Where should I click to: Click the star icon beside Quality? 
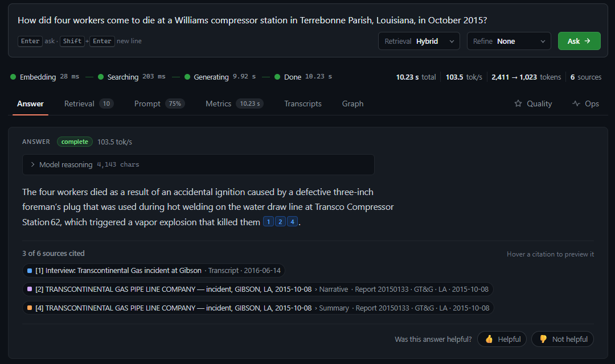click(518, 104)
